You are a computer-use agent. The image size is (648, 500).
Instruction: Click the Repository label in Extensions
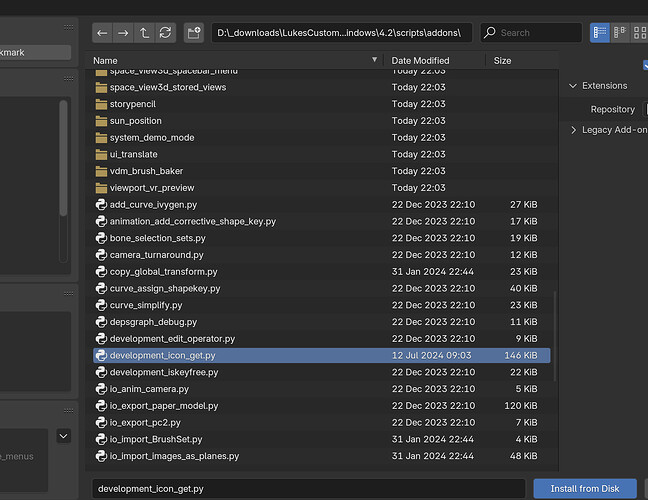tap(612, 110)
